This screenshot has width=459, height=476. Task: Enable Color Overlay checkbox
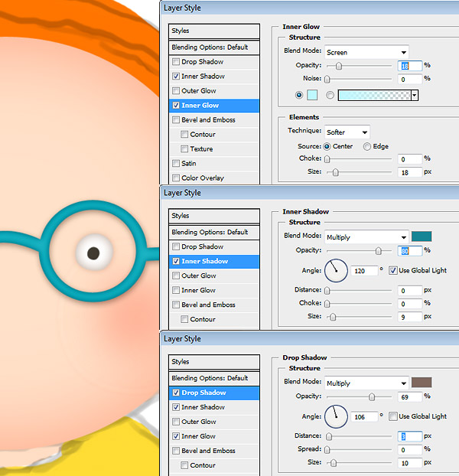click(176, 178)
